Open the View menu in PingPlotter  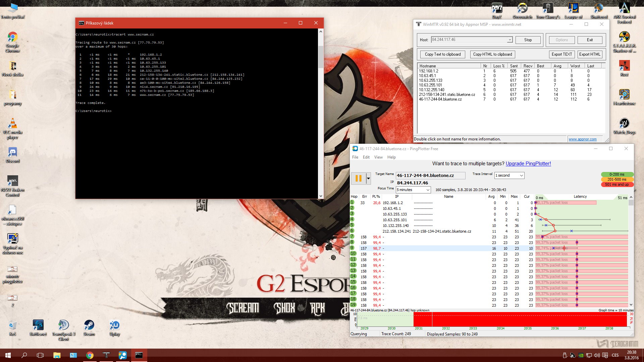pyautogui.click(x=378, y=157)
